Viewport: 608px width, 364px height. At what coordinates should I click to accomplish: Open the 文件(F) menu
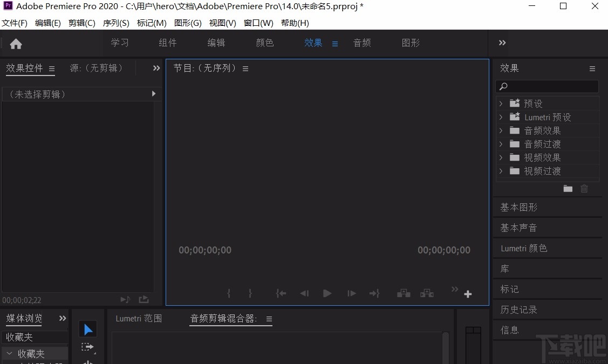click(15, 23)
